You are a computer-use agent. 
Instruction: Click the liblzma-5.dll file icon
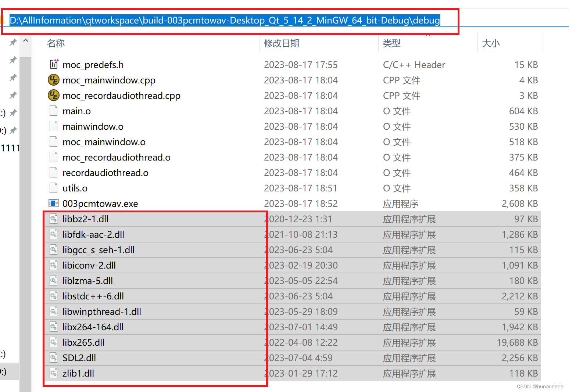coord(54,280)
